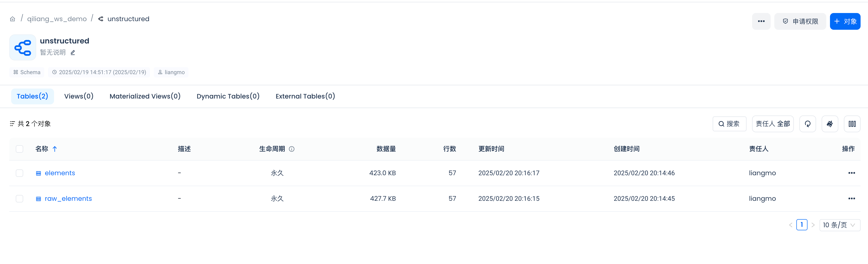Check the elements table checkbox
The height and width of the screenshot is (264, 868).
pos(19,173)
